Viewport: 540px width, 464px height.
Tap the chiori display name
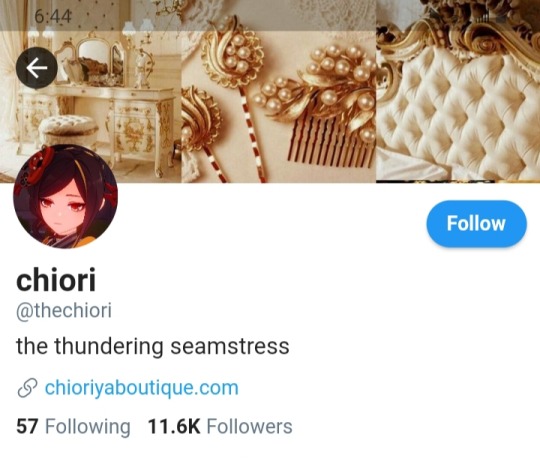56,280
